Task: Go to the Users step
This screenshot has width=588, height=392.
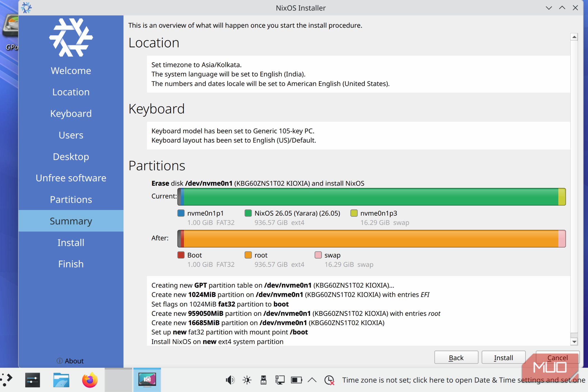Action: point(71,135)
